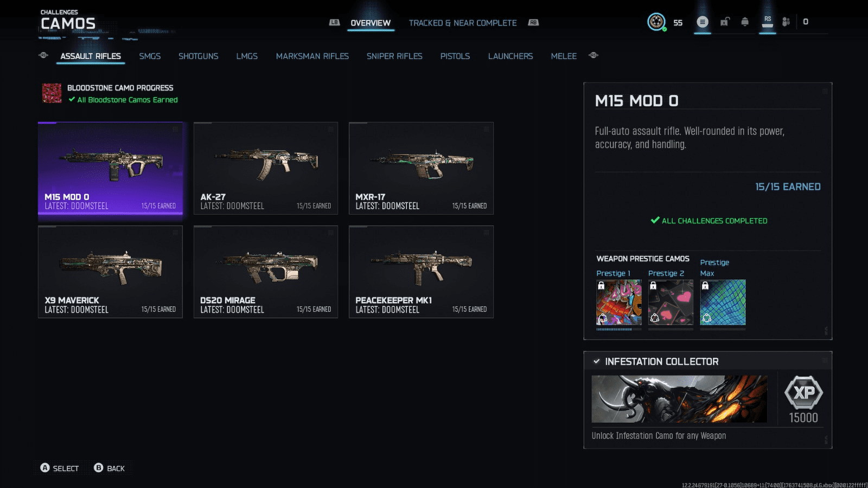Switch to the SMGs category tab
868x488 pixels.
point(150,56)
